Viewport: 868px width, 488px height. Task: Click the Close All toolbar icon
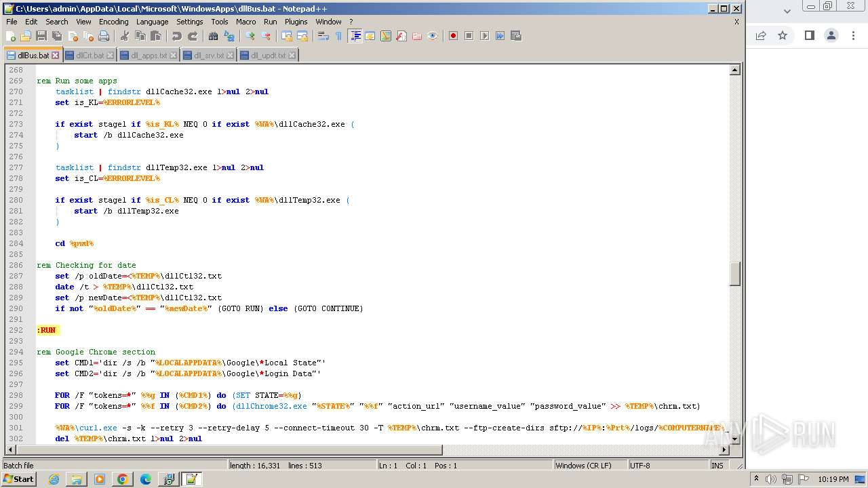(88, 36)
